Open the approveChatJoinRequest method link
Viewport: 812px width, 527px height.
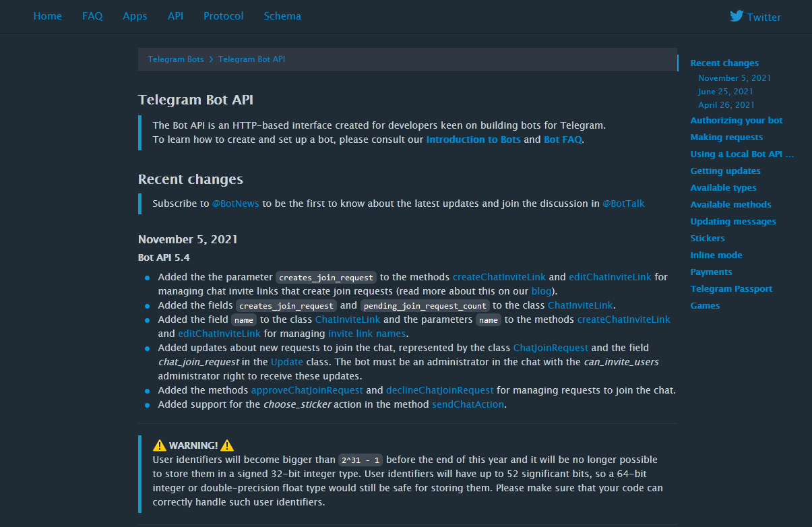[x=307, y=390]
